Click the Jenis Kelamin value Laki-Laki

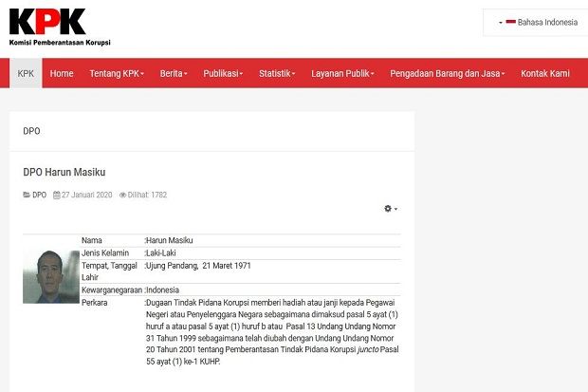tap(161, 253)
